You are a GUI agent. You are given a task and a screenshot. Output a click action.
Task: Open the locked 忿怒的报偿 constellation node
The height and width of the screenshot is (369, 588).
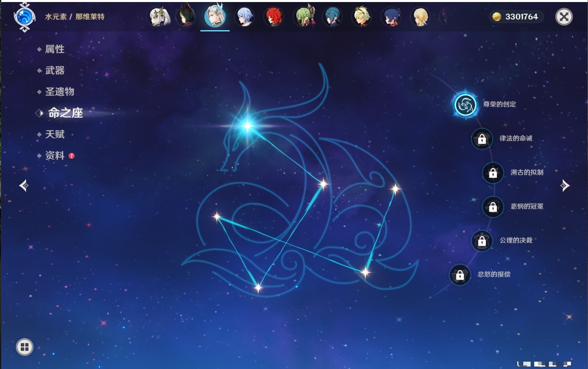coord(460,275)
